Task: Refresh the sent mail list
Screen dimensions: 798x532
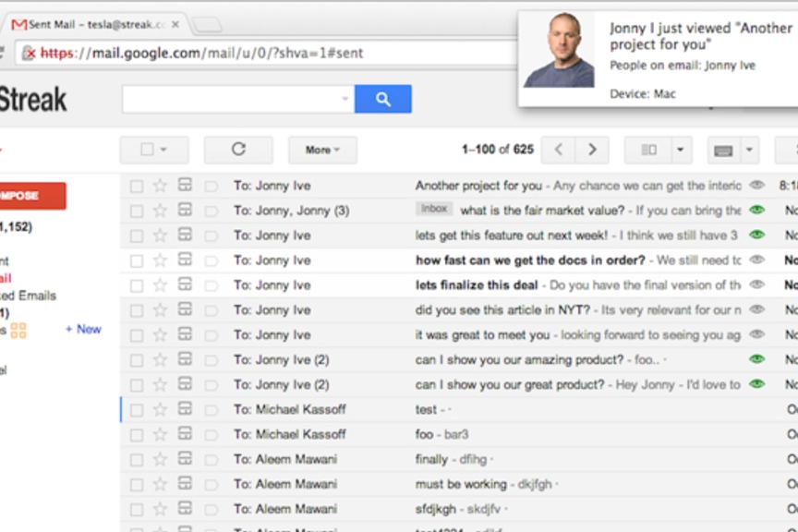Action: pos(238,150)
